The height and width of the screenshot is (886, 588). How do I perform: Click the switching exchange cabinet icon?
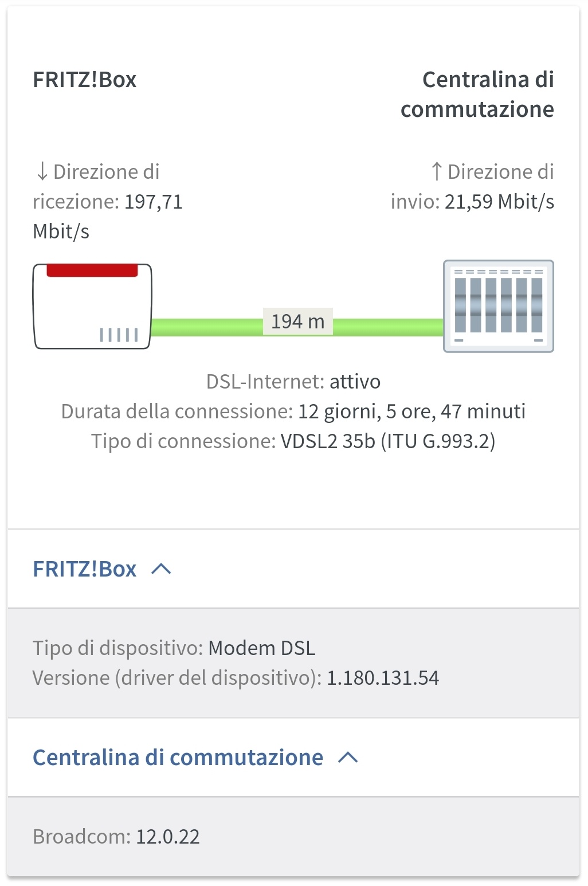point(499,306)
